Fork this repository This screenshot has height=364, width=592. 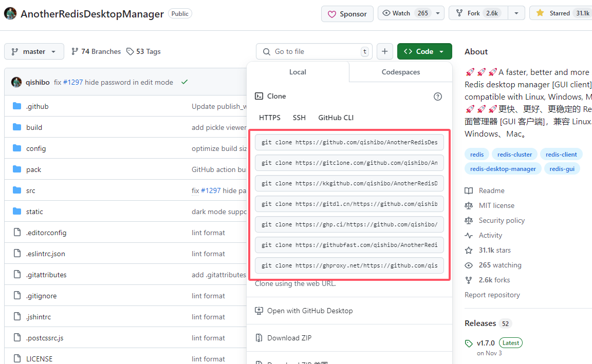(478, 13)
